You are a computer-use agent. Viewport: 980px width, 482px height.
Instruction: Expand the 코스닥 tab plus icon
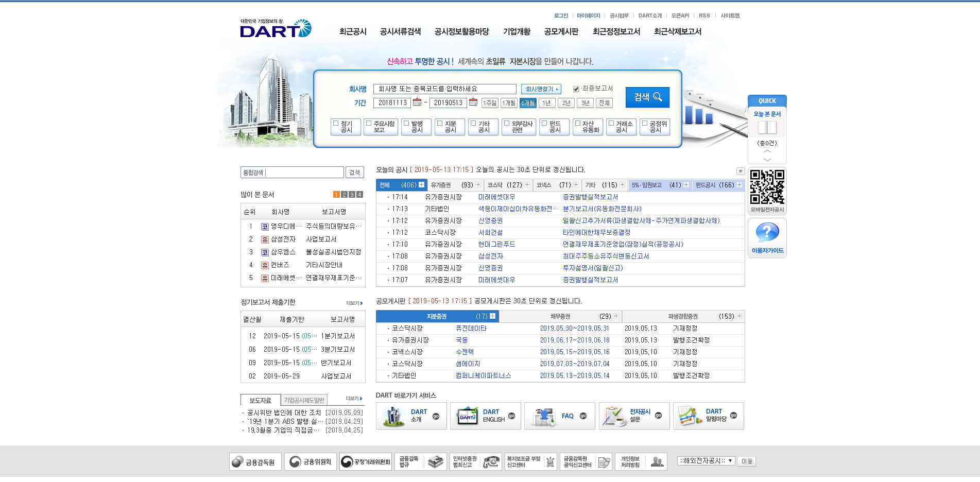pos(527,185)
